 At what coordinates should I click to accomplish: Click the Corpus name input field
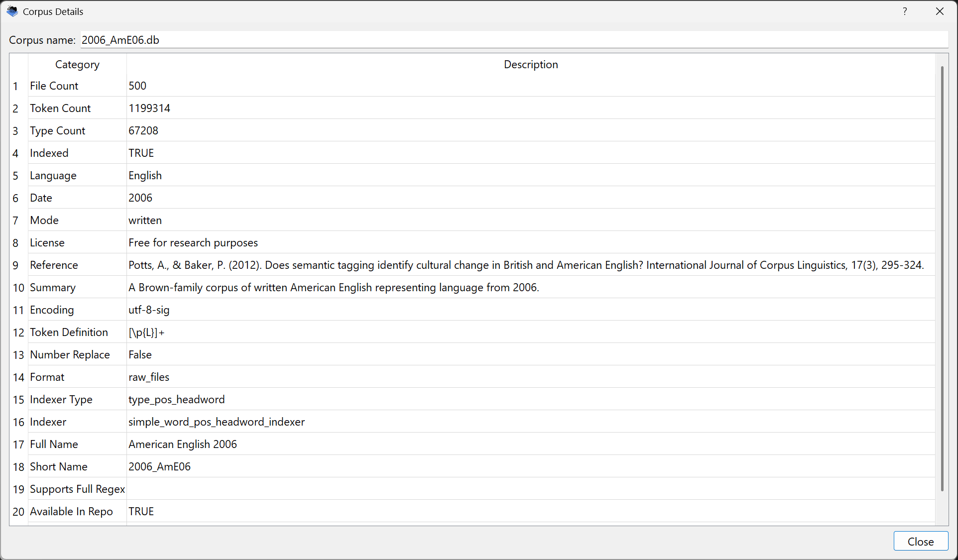click(x=513, y=40)
